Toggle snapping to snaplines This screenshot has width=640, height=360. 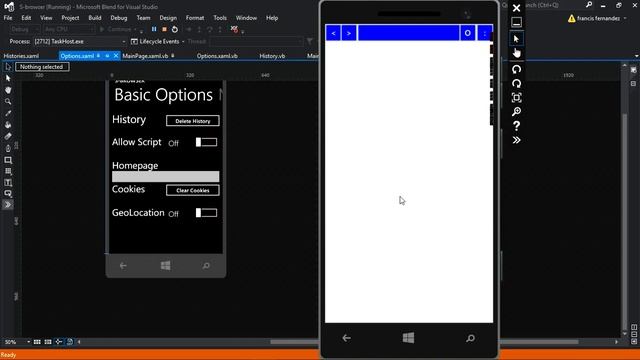tap(59, 342)
